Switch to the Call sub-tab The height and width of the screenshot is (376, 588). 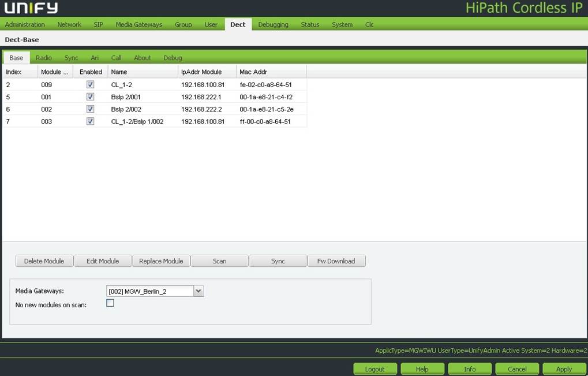pyautogui.click(x=116, y=58)
